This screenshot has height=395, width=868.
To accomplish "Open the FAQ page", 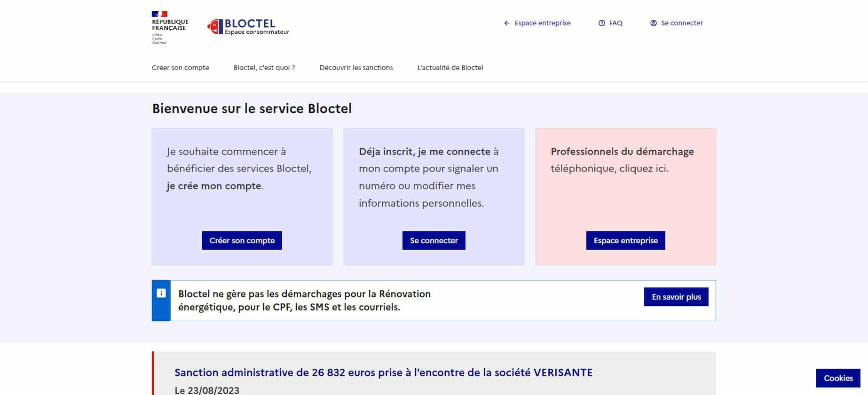I will 615,23.
